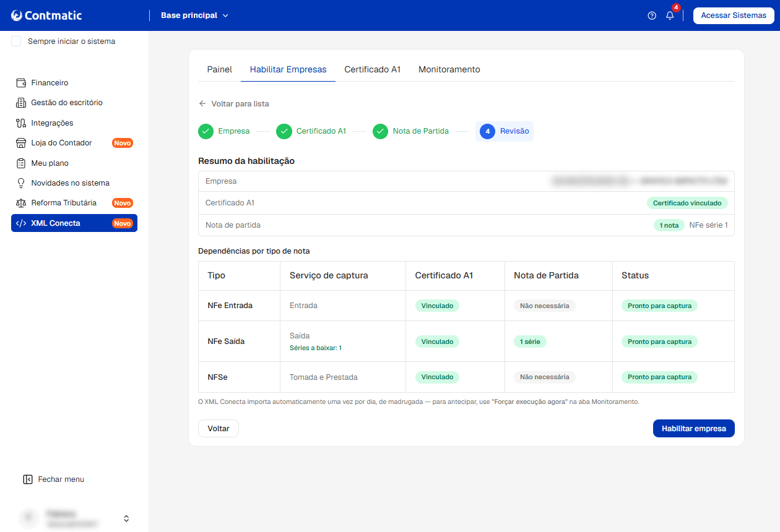This screenshot has height=532, width=780.
Task: Open Reforma Tributária menu item
Action: coord(74,203)
